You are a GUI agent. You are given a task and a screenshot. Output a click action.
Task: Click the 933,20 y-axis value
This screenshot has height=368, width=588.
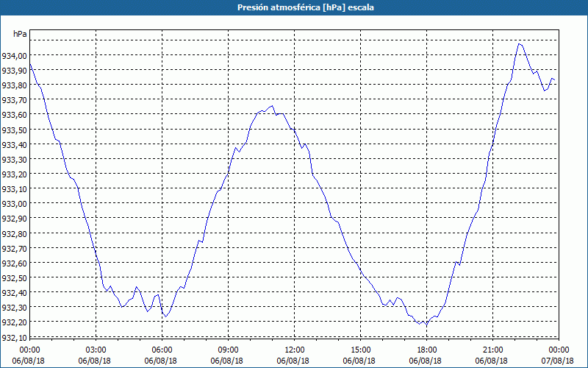coord(14,174)
